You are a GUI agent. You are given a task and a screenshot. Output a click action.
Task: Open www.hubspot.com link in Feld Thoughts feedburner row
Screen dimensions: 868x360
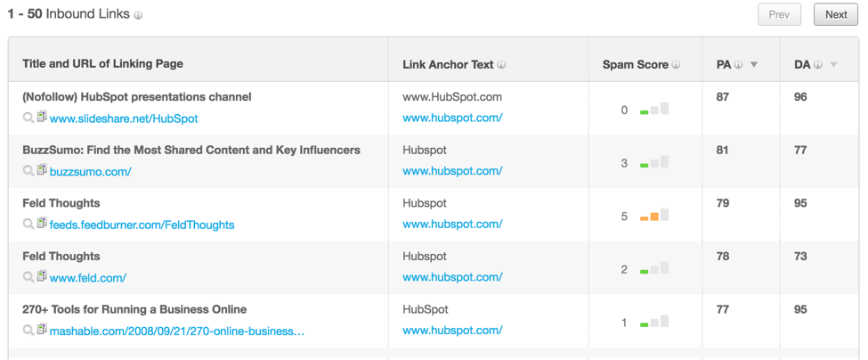coord(452,225)
